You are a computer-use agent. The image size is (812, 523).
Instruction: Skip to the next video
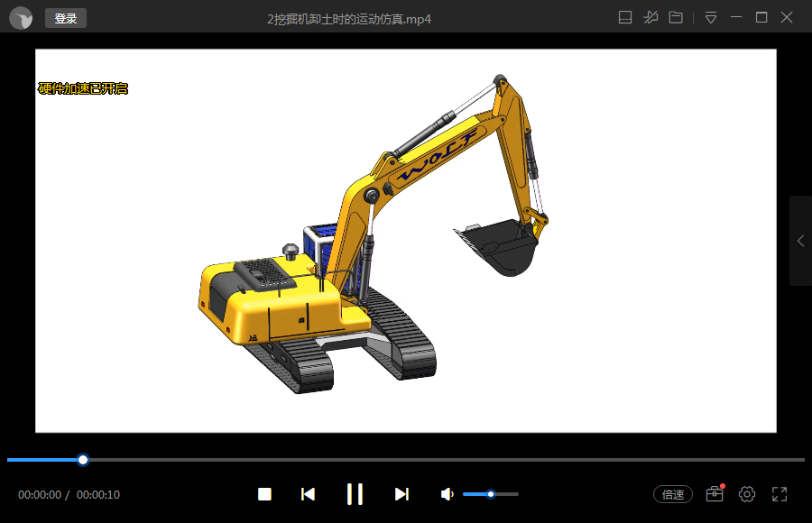[x=401, y=494]
